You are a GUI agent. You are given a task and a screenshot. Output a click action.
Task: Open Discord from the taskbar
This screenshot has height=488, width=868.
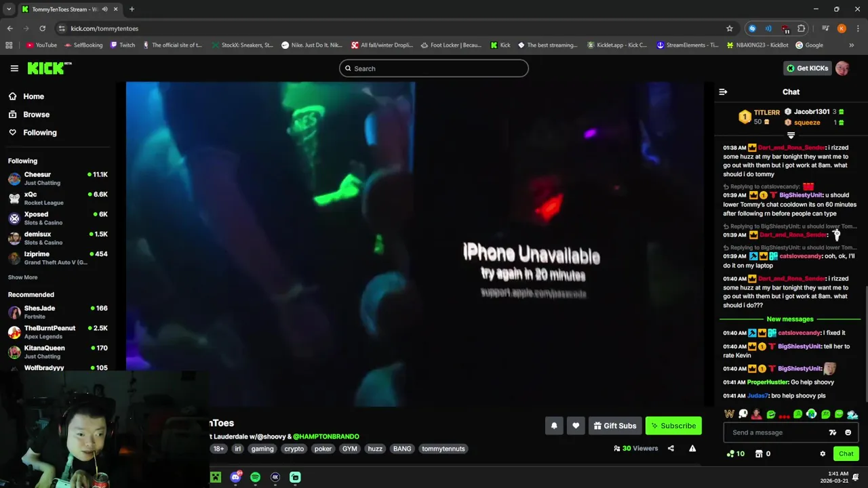pos(235,477)
